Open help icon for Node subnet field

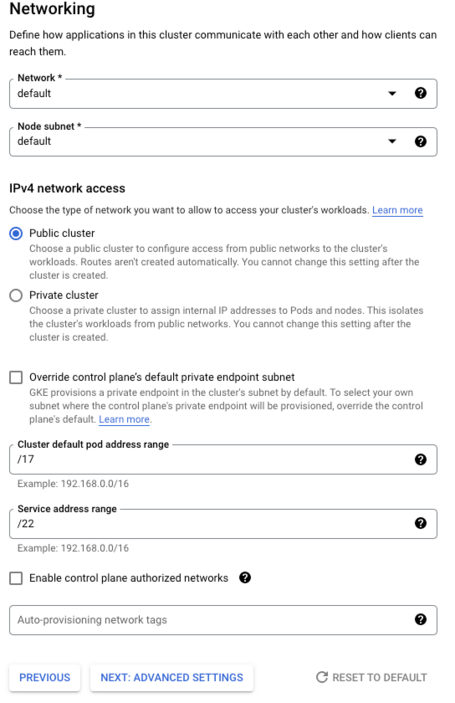[x=420, y=142]
